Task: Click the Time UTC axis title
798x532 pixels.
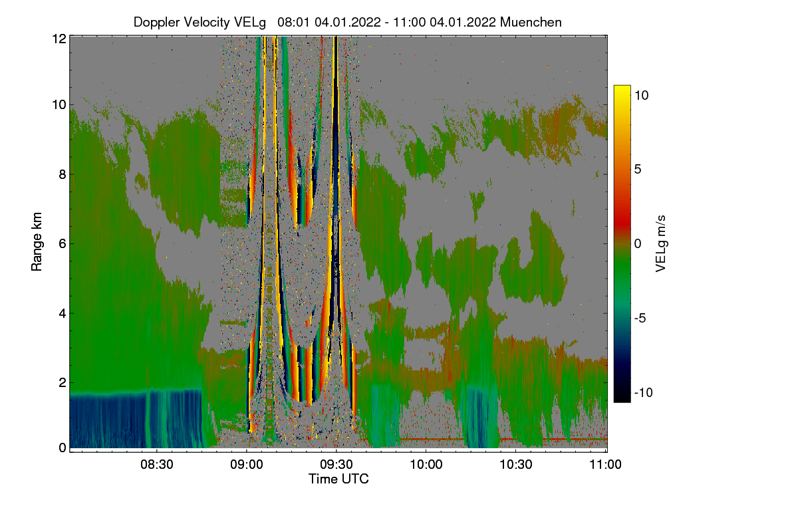Action: click(338, 479)
